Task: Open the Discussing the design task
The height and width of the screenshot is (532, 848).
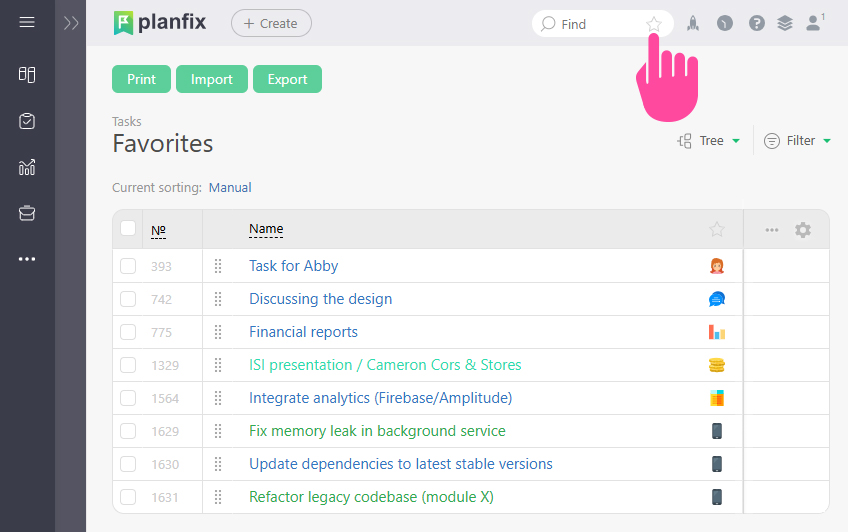Action: (x=320, y=299)
